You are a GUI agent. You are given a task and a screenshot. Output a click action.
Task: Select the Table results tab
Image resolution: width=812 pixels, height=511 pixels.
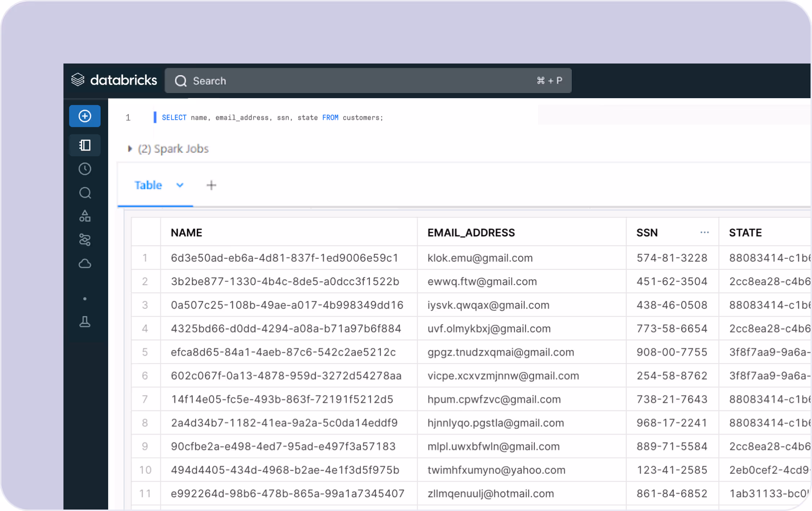148,185
